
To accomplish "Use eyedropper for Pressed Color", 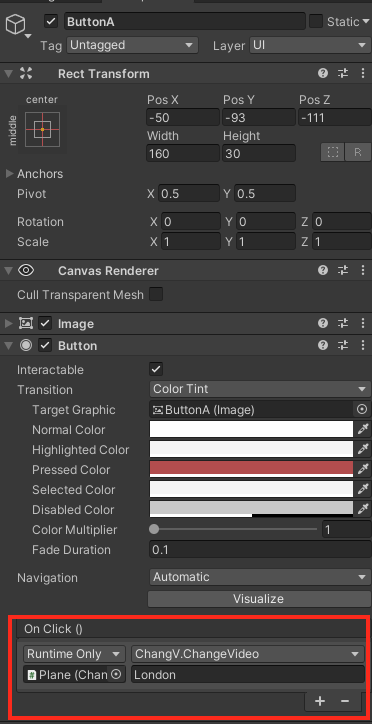I will (364, 469).
